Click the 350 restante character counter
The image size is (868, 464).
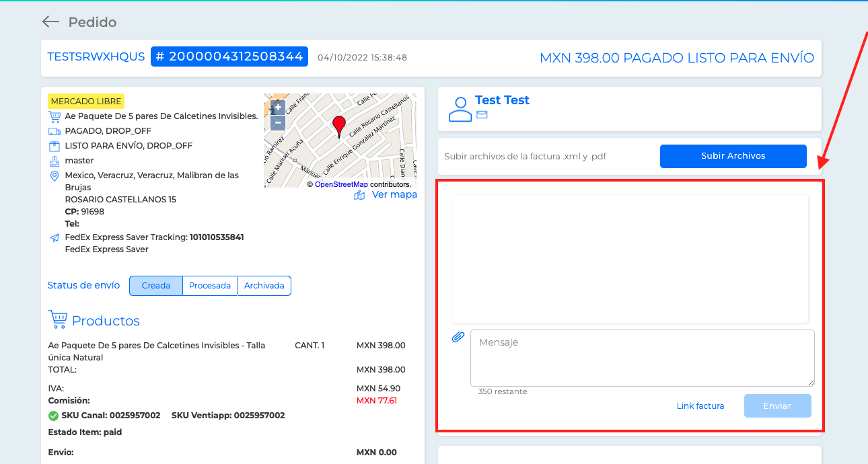(503, 391)
